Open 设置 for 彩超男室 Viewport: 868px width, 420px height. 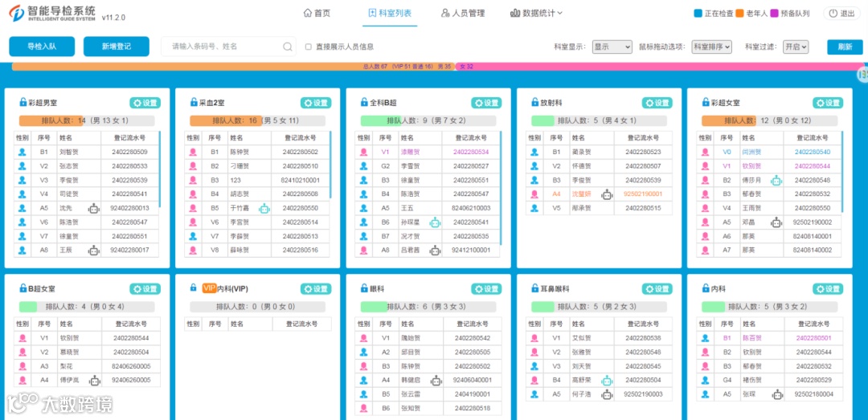pos(145,103)
